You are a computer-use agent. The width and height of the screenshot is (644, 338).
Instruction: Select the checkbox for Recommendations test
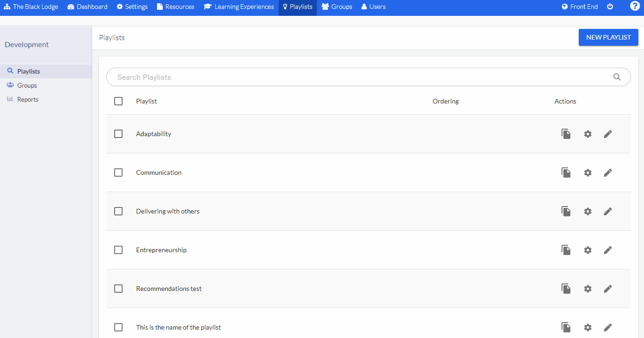coord(118,289)
